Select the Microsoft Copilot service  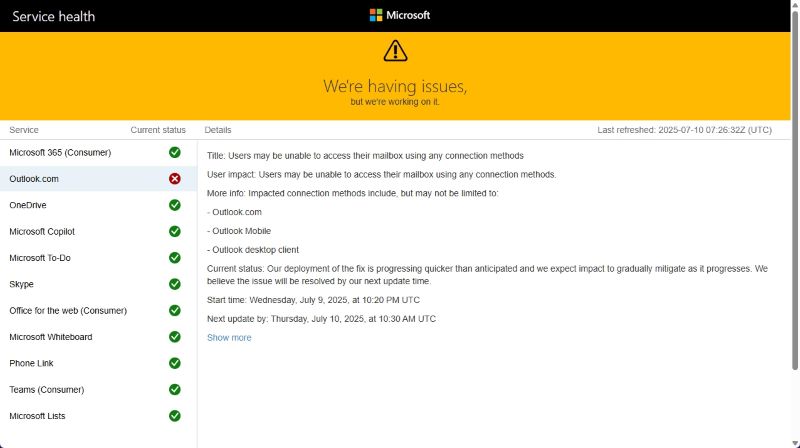click(x=98, y=232)
